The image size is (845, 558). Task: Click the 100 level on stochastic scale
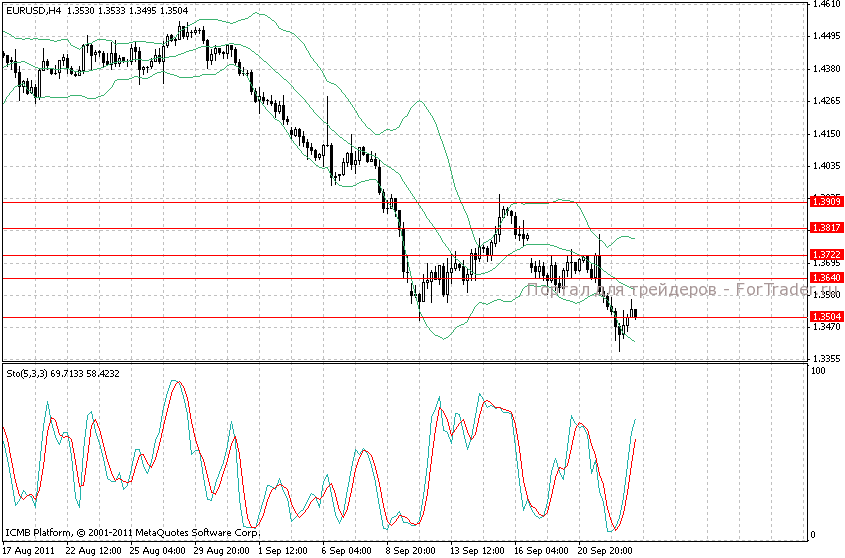click(817, 371)
